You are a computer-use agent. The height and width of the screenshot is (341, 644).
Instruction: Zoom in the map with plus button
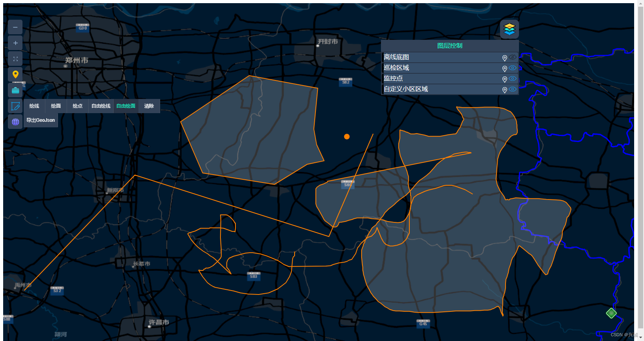coord(15,43)
